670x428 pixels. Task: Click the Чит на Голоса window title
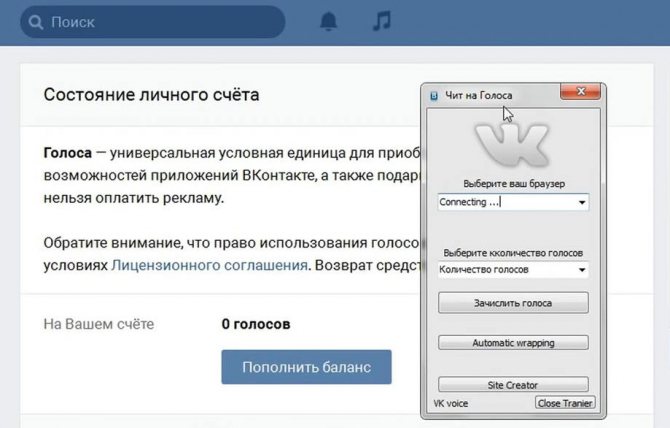pyautogui.click(x=479, y=96)
